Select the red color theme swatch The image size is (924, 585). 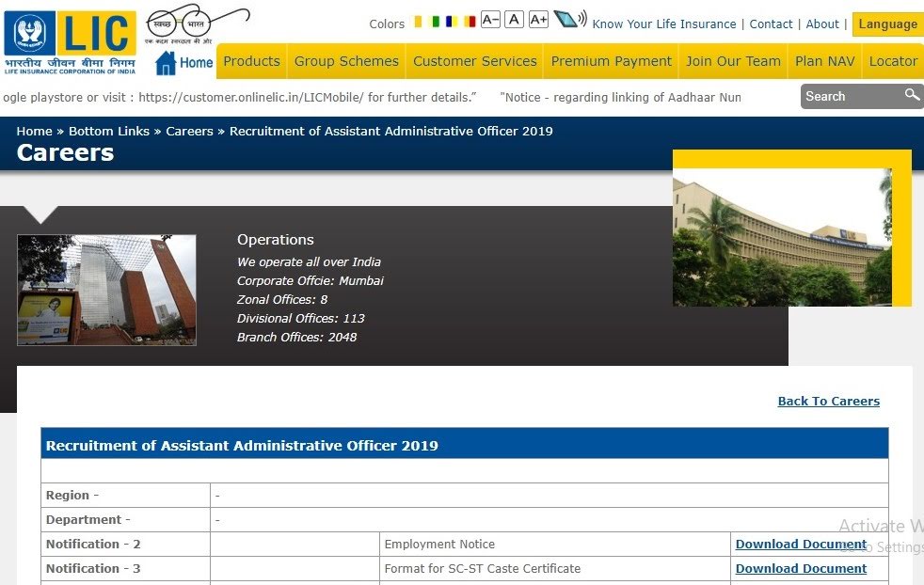[470, 23]
